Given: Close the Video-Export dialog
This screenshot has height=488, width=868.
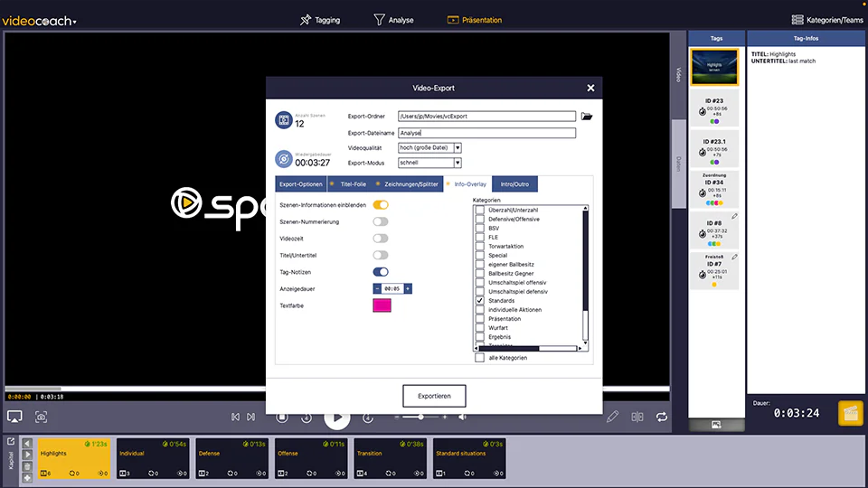Looking at the screenshot, I should (x=590, y=88).
